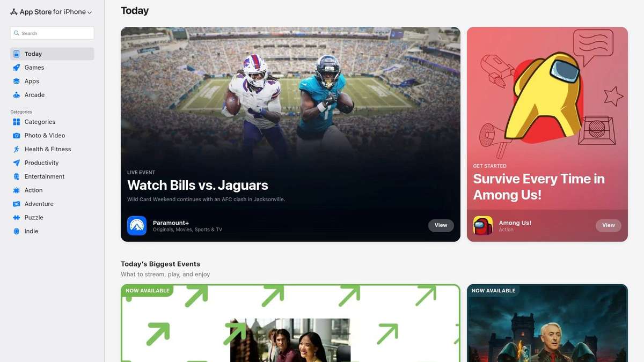Select the Puzzle piece icon
Screen dimensions: 644x362
(17, 218)
